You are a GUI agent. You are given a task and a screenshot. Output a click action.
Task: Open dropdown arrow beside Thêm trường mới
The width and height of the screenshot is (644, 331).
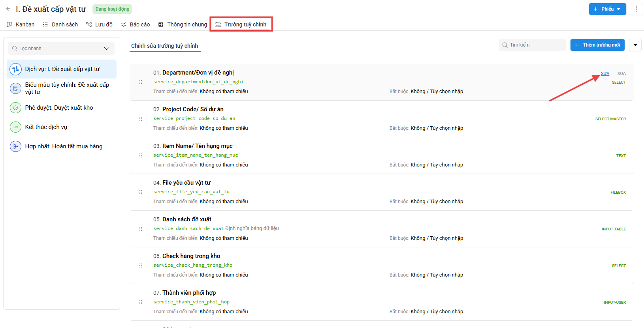coord(635,45)
